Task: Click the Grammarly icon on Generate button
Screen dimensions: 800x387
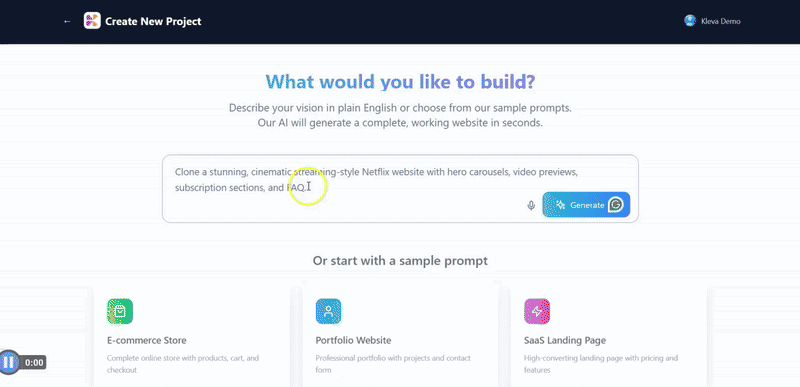Action: [x=616, y=205]
